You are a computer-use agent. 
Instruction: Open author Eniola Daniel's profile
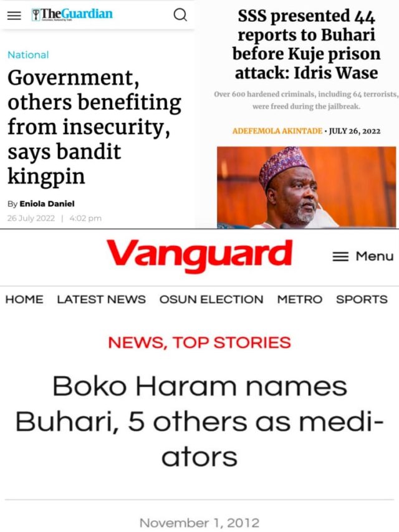point(47,203)
